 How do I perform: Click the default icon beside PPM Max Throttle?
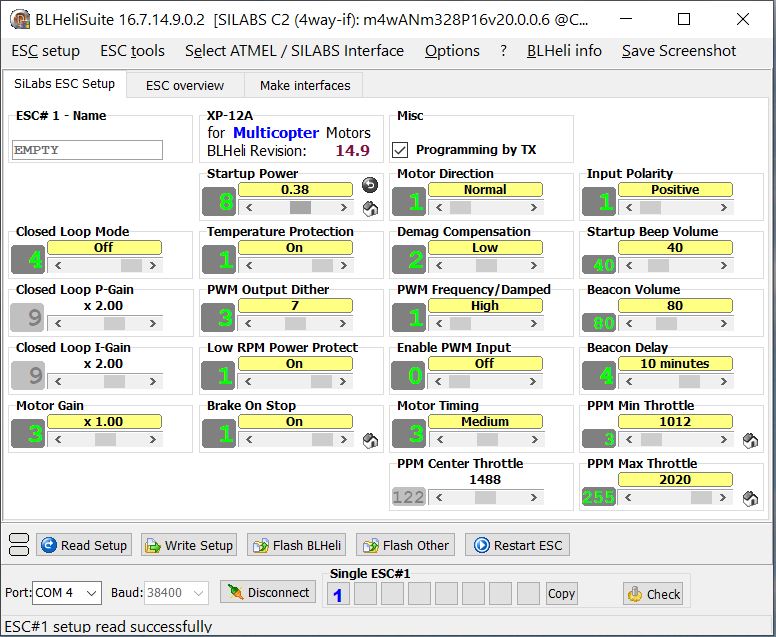[x=750, y=498]
